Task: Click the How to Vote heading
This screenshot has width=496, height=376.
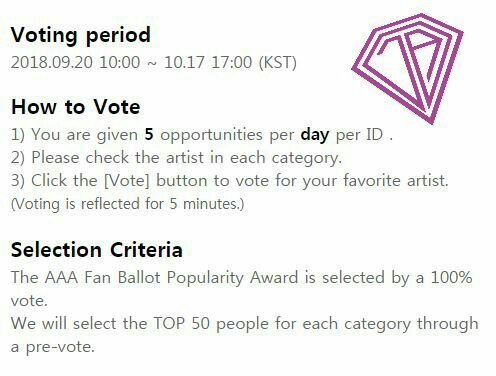Action: coord(76,107)
